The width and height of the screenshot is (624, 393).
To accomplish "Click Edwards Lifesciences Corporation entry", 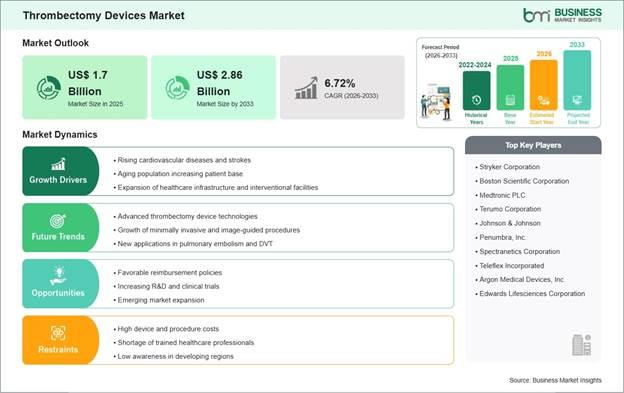I will click(x=532, y=294).
